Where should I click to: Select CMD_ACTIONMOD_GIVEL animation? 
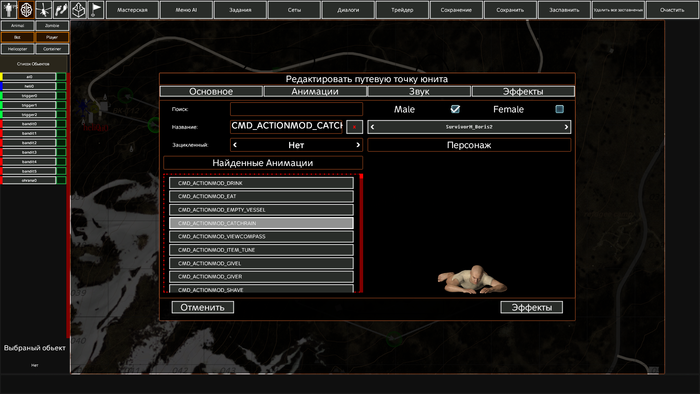coord(261,263)
